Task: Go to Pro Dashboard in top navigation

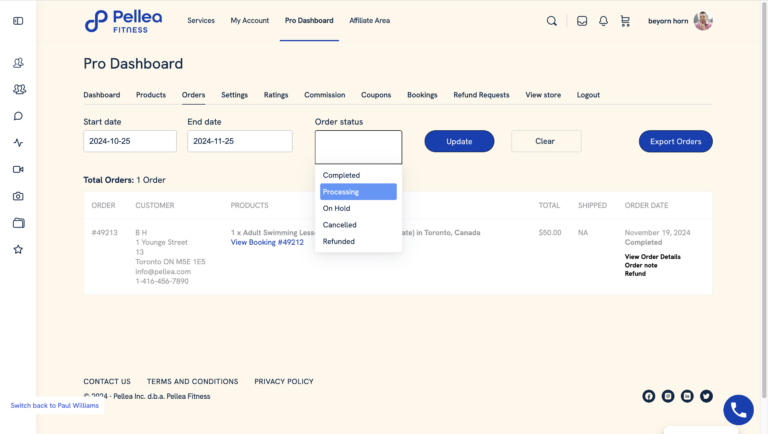Action: (309, 21)
